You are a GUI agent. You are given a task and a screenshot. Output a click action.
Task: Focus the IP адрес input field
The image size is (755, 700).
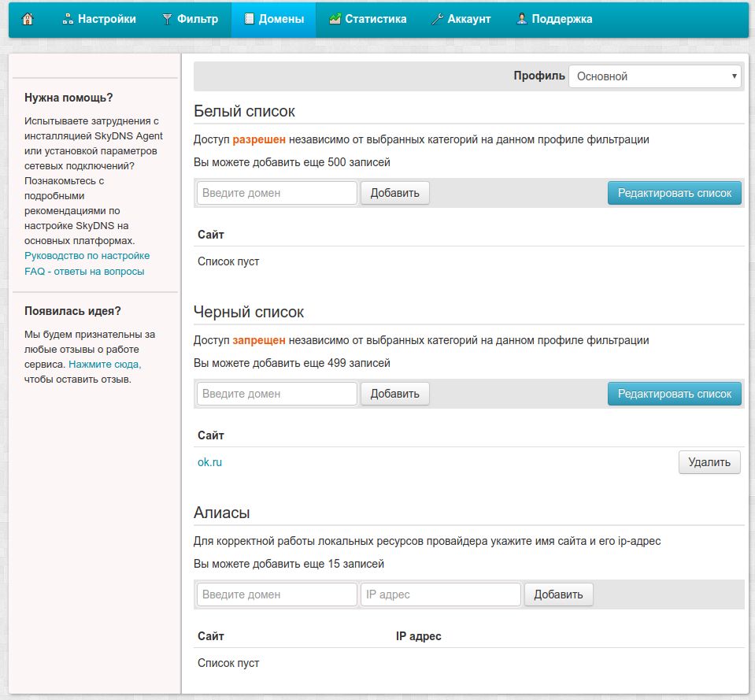(440, 594)
